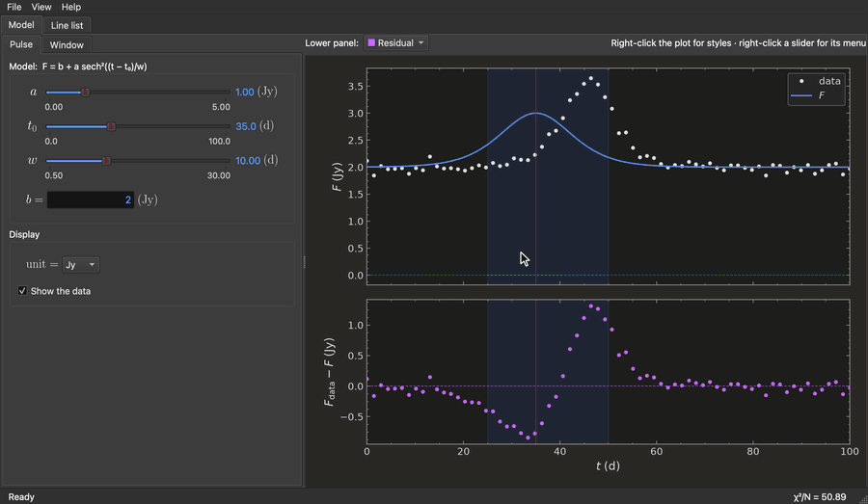This screenshot has width=868, height=504.
Task: Click the a value 1.00 readout
Action: pos(245,92)
